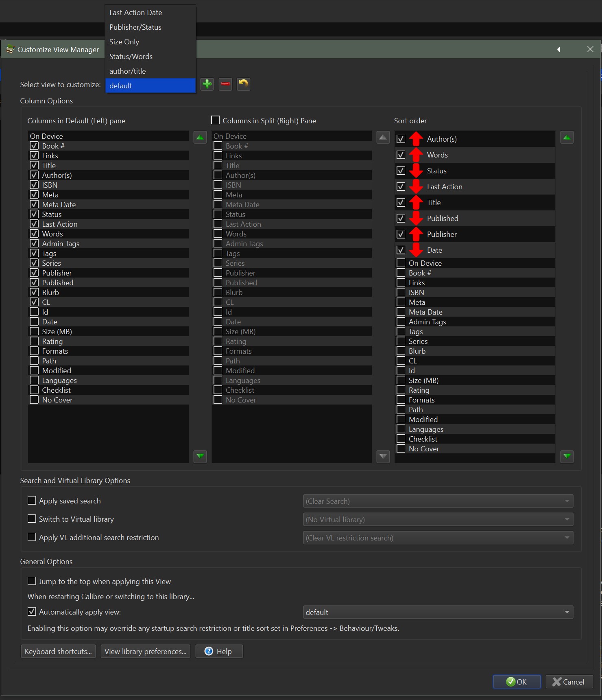Click the green plus add view icon
The width and height of the screenshot is (602, 700).
pyautogui.click(x=207, y=84)
